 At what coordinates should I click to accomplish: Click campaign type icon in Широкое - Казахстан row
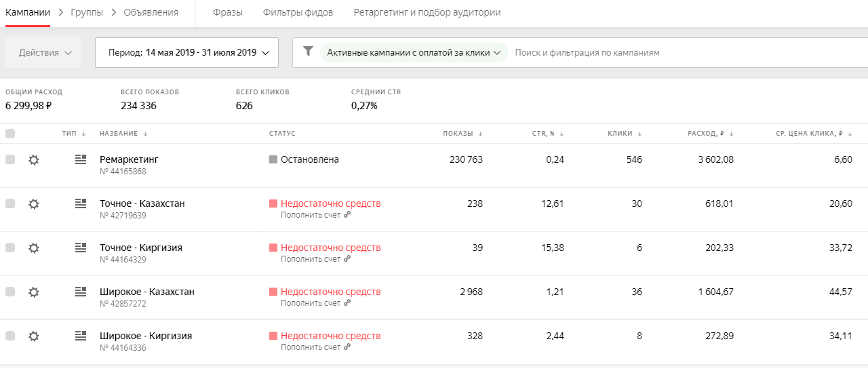pyautogui.click(x=81, y=292)
